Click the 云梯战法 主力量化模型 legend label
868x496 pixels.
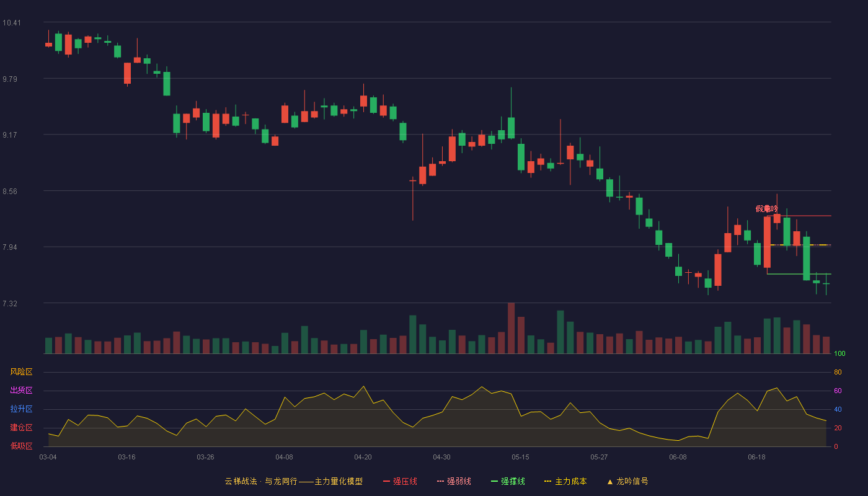pyautogui.click(x=294, y=481)
